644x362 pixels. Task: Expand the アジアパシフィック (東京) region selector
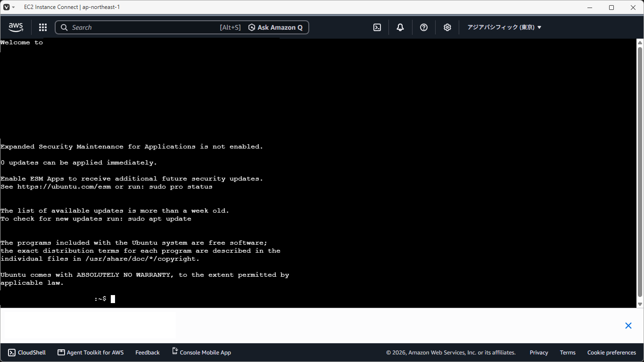point(504,27)
